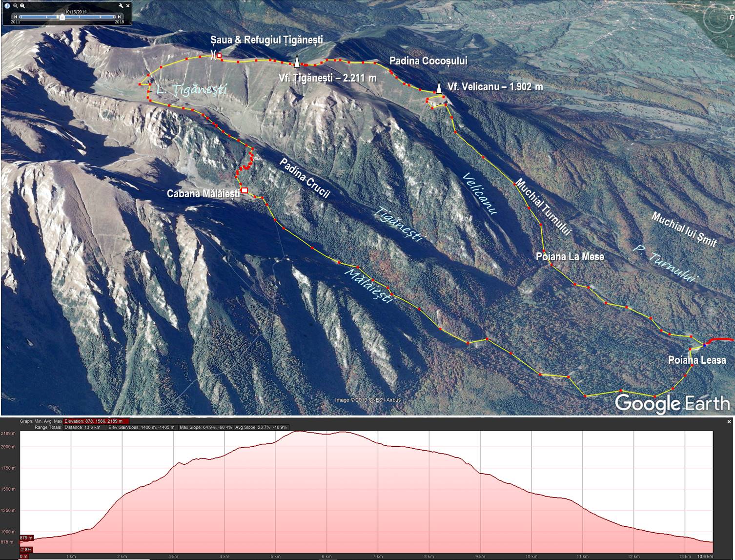The image size is (735, 560).
Task: Click the elevation profile peak near 5.5 km
Action: pyautogui.click(x=298, y=432)
